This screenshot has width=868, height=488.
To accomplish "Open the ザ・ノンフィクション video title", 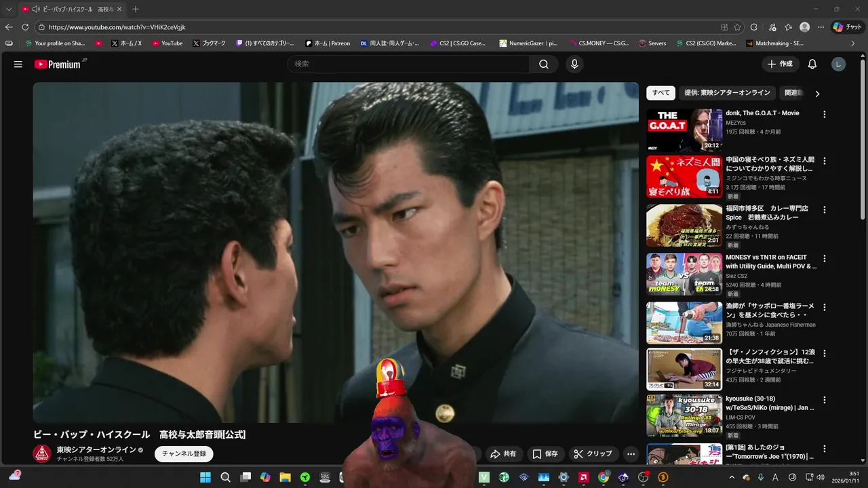I will 770,357.
